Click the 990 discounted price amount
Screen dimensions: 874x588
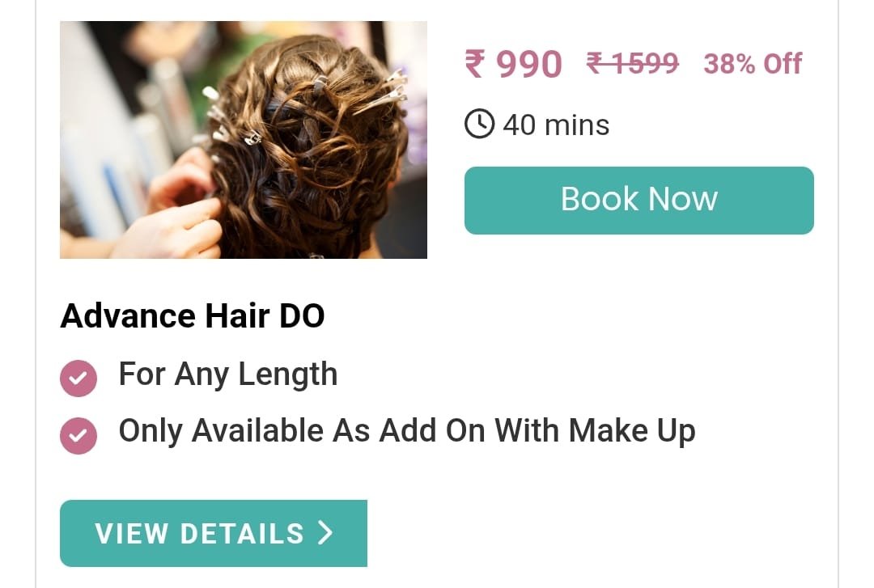(529, 64)
